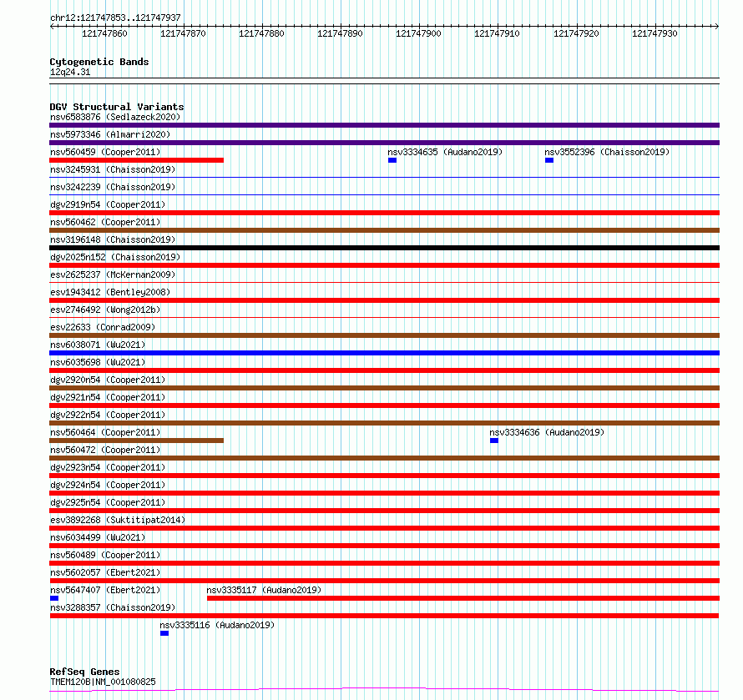
Task: Select nsv6035698 (Wu2021) label
Action: point(98,362)
